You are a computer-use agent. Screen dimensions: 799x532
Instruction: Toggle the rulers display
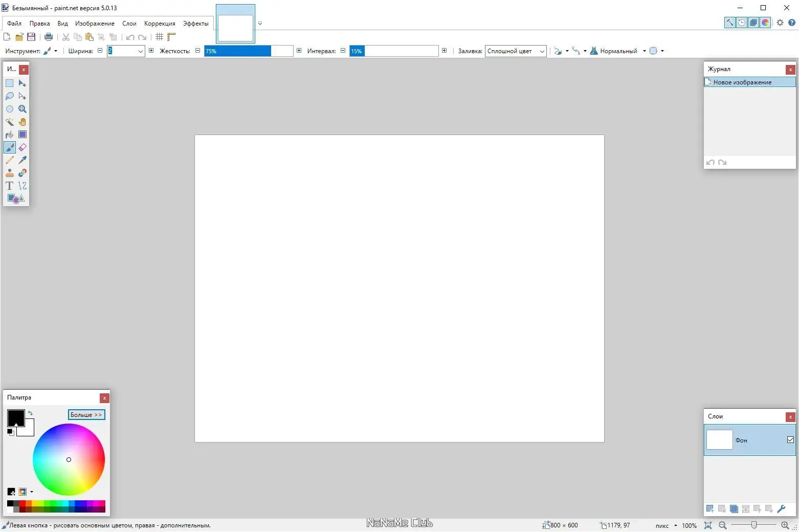click(x=171, y=37)
